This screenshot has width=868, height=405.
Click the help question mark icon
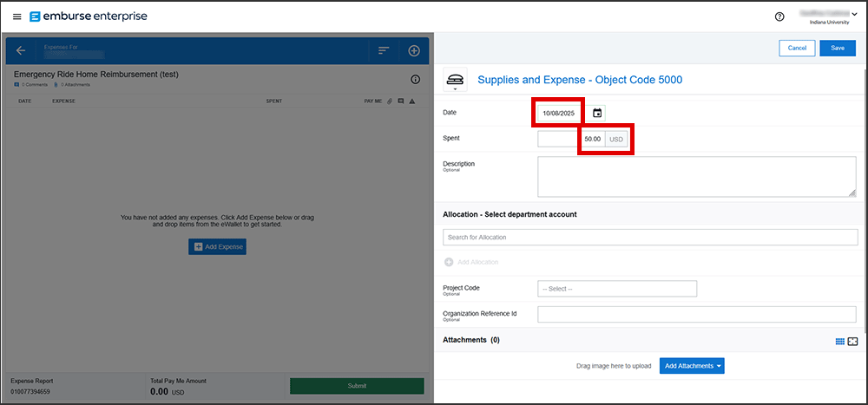[x=779, y=16]
